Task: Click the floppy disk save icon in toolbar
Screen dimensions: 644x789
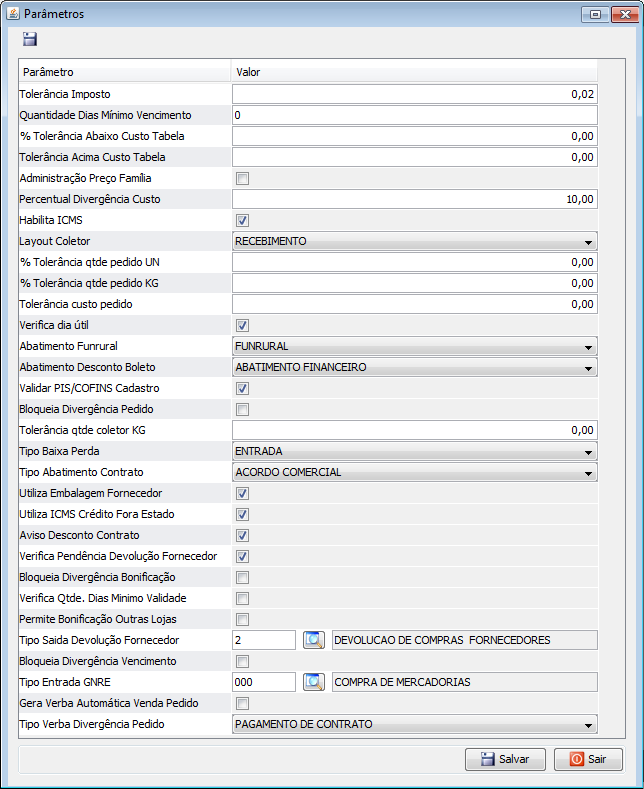Action: pos(30,39)
